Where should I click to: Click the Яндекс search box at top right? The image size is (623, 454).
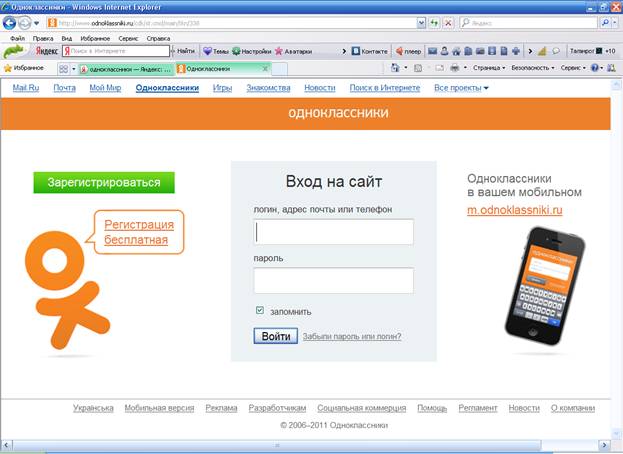point(528,23)
